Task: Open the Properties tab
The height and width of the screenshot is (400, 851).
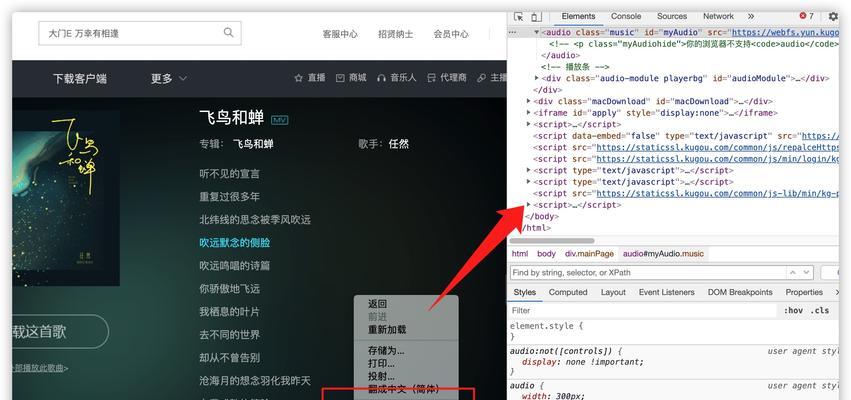Action: pyautogui.click(x=804, y=292)
